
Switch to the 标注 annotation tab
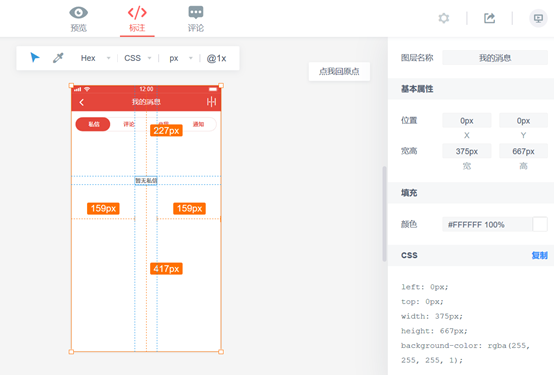coord(137,19)
